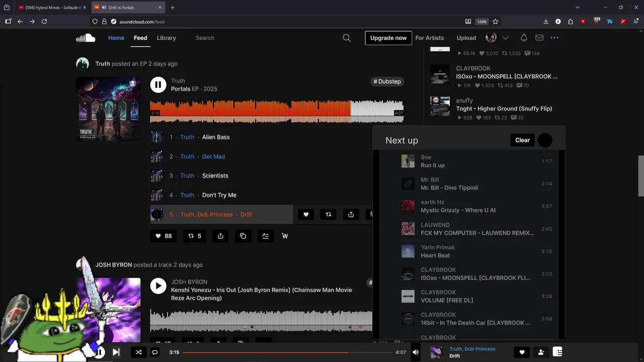Open a new browser tab with plus
Screen dimensions: 644x362
tap(173, 8)
